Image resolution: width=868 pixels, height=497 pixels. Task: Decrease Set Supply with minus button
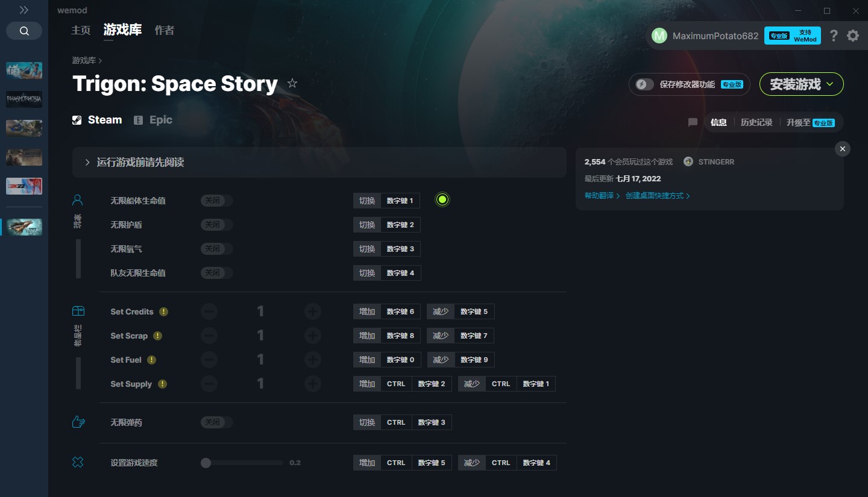click(x=209, y=384)
